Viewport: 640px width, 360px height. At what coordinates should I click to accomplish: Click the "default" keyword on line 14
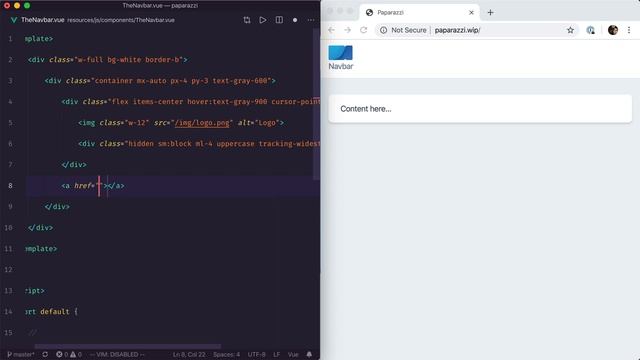[x=55, y=311]
